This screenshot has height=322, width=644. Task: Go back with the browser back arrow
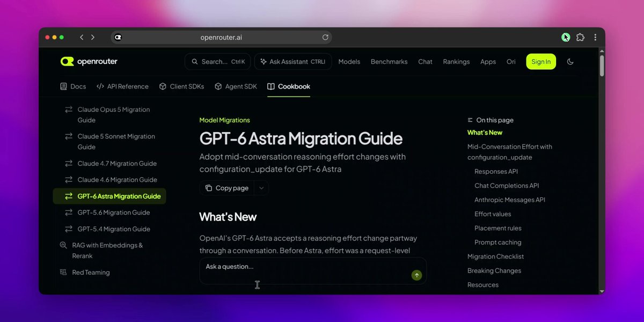tap(82, 38)
